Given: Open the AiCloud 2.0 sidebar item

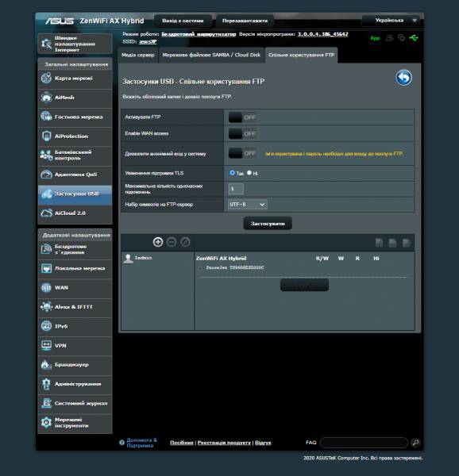Looking at the screenshot, I should pos(75,213).
